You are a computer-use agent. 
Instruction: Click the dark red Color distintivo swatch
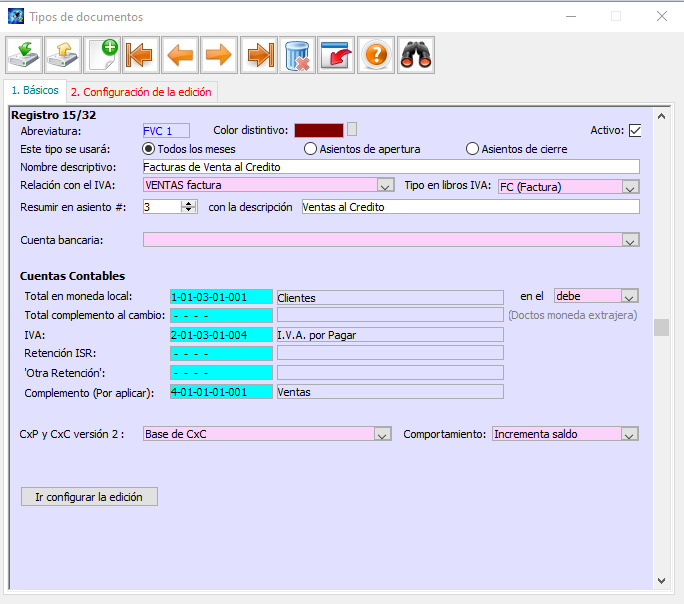pyautogui.click(x=319, y=130)
